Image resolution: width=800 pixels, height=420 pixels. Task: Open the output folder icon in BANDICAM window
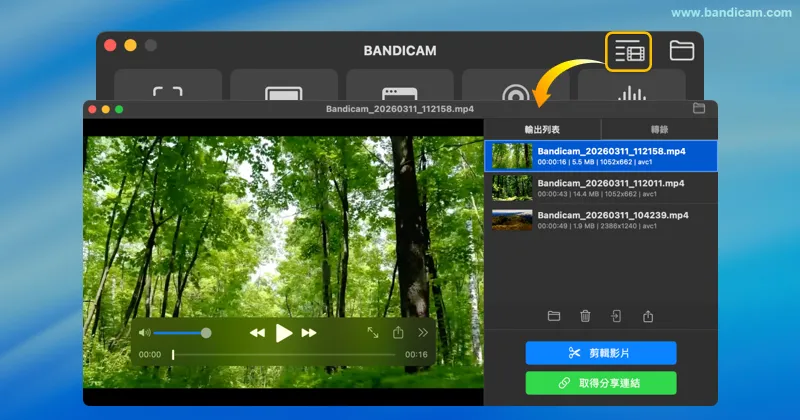point(682,51)
